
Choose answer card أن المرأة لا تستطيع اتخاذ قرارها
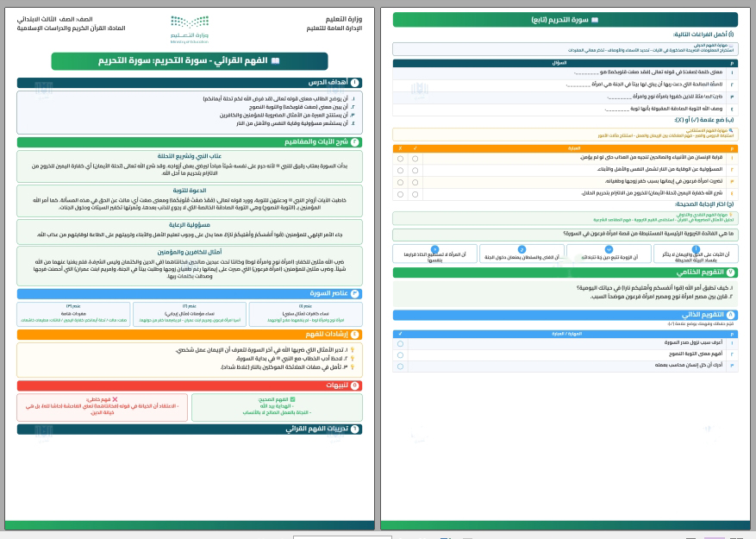point(434,254)
